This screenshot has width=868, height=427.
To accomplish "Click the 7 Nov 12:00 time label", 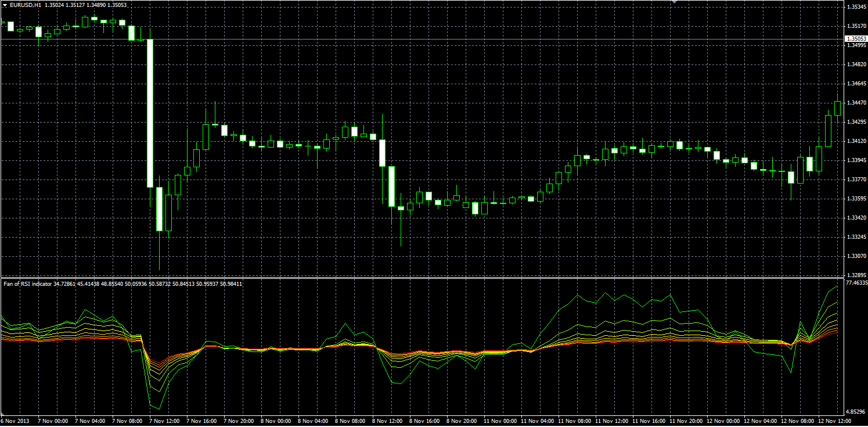I will click(x=165, y=421).
